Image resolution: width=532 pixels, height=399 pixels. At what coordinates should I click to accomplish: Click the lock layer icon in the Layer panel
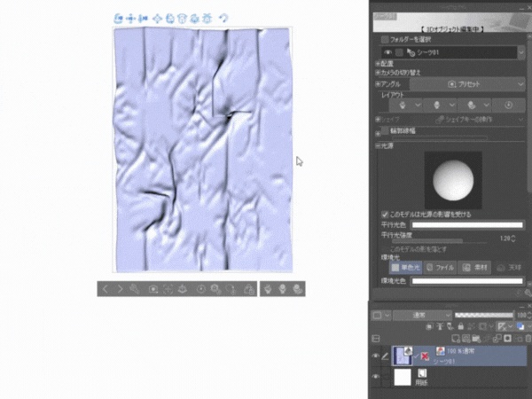(460, 326)
